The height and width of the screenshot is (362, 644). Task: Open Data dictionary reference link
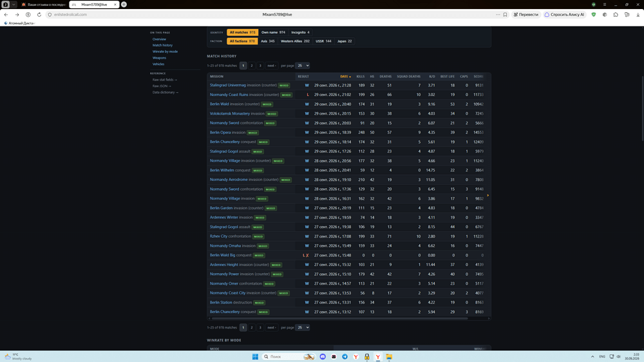(166, 93)
